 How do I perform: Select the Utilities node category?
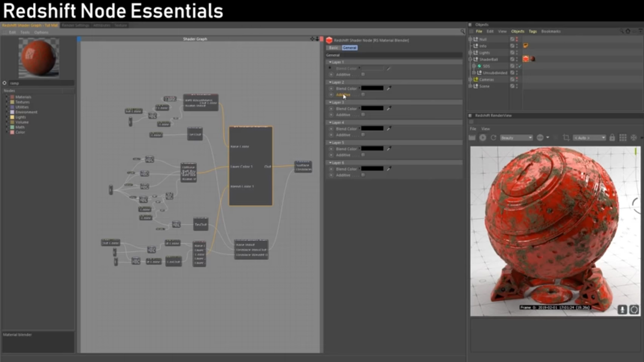(x=22, y=107)
